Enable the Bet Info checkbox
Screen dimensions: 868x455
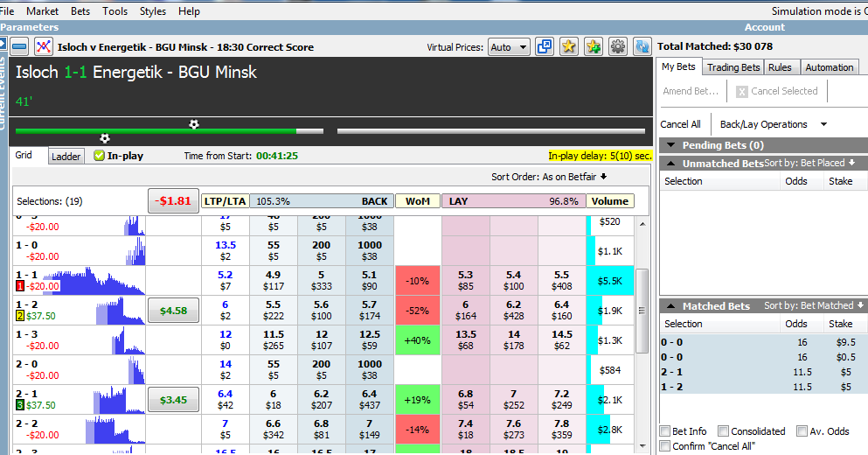[x=665, y=431]
